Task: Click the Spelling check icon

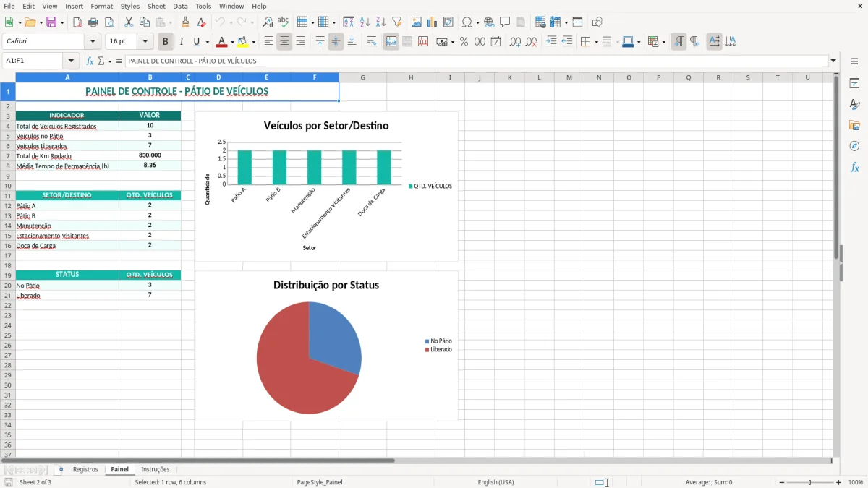Action: pos(284,22)
